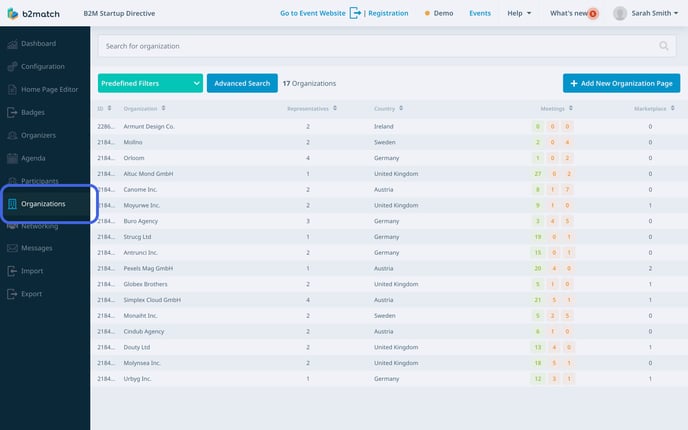This screenshot has width=688, height=430.
Task: Open Export in the sidebar
Action: tap(32, 294)
